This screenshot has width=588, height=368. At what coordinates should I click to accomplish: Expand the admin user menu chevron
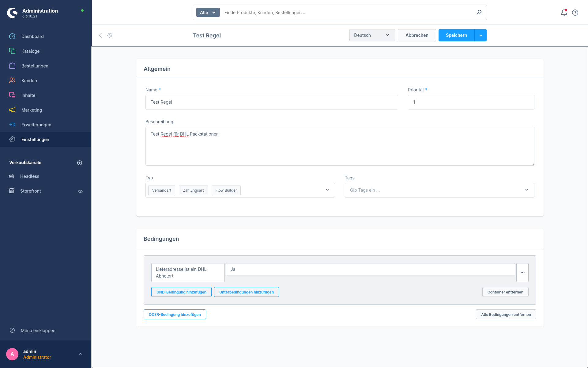click(x=80, y=354)
